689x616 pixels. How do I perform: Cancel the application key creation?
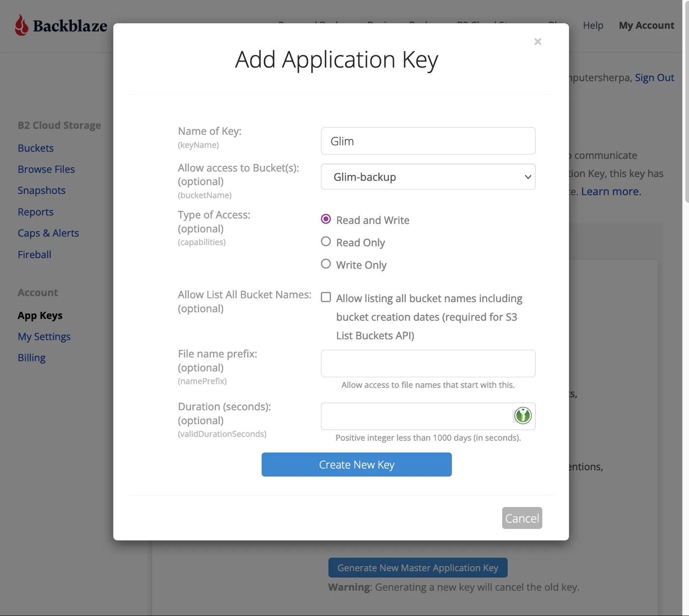(x=522, y=518)
